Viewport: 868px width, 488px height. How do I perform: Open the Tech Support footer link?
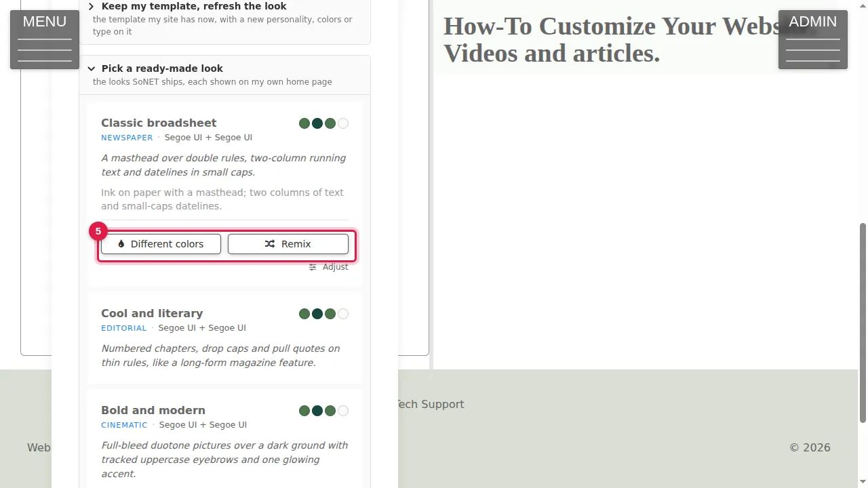pyautogui.click(x=430, y=404)
